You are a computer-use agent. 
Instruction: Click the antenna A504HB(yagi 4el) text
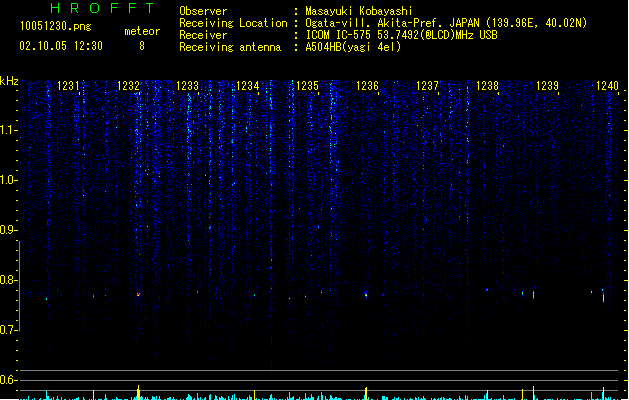353,47
